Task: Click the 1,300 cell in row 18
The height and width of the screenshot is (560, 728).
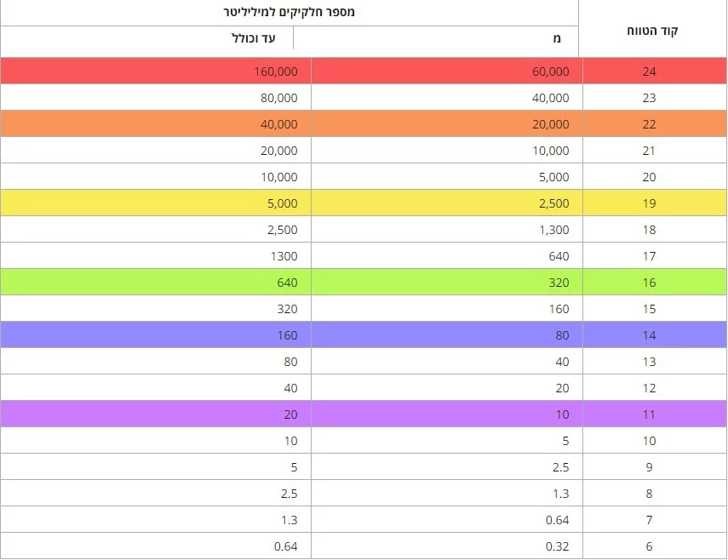Action: click(447, 229)
